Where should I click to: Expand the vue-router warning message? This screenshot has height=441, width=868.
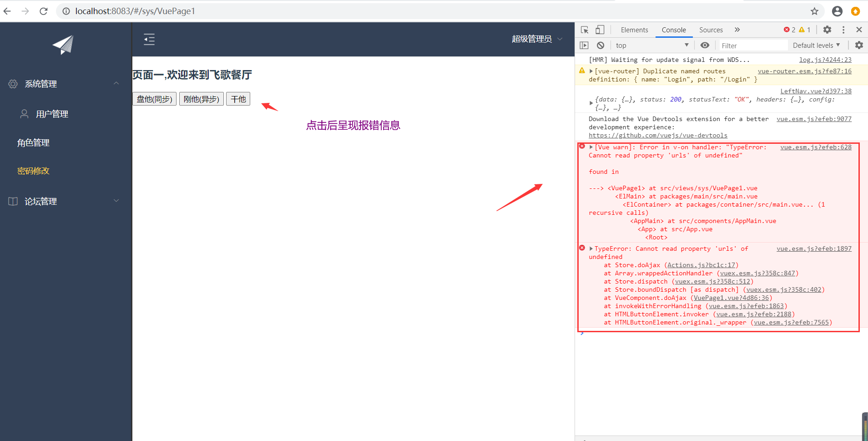[x=591, y=71]
